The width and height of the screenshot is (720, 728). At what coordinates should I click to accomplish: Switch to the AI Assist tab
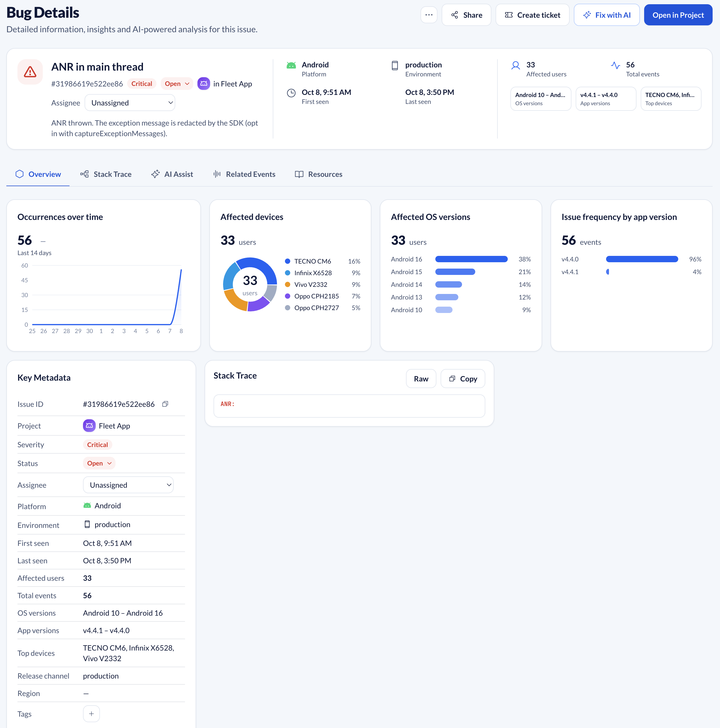172,174
